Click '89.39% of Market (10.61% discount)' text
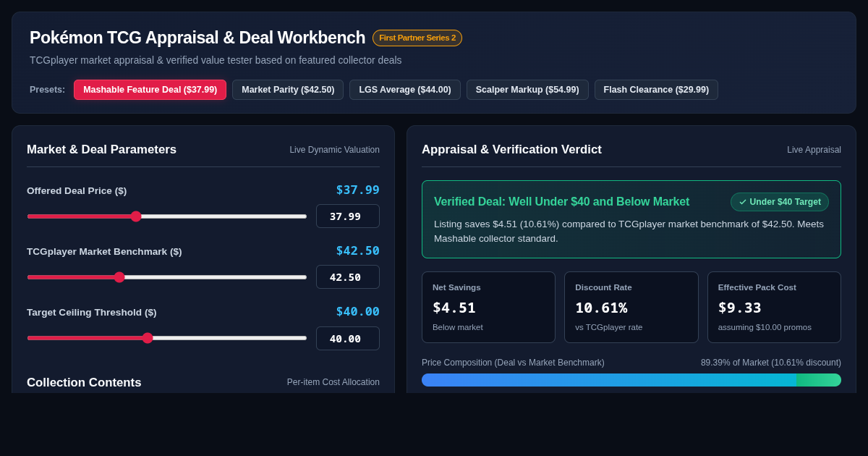The width and height of the screenshot is (868, 456). pos(771,363)
